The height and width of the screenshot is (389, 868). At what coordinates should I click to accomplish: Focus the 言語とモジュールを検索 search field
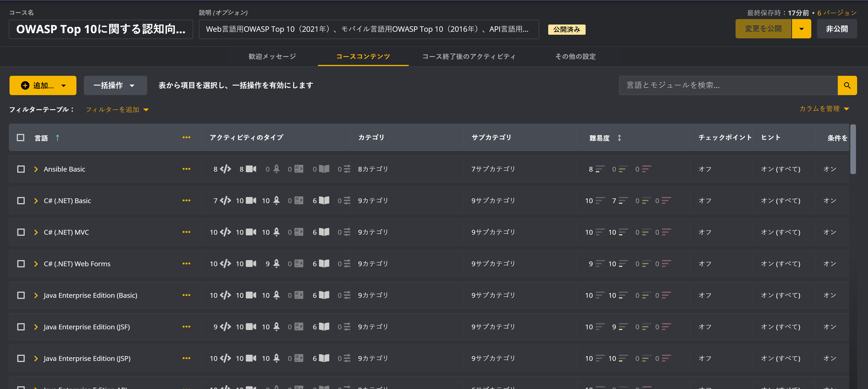[x=728, y=85]
